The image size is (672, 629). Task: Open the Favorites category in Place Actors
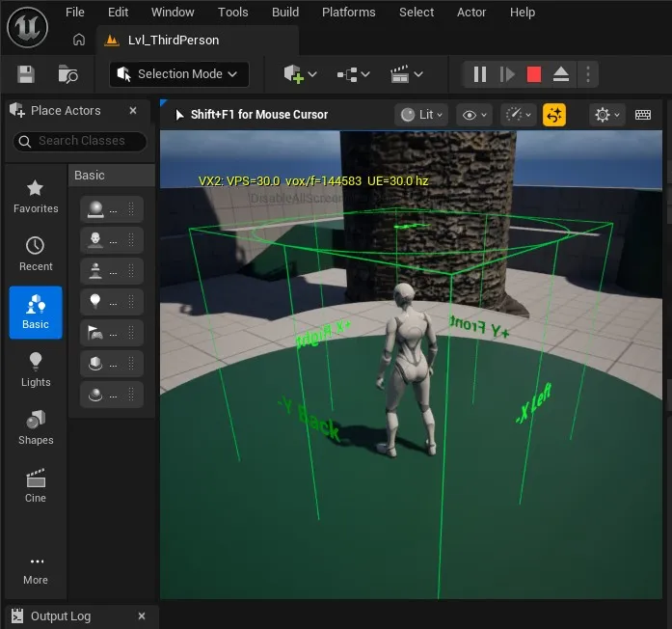pos(36,197)
